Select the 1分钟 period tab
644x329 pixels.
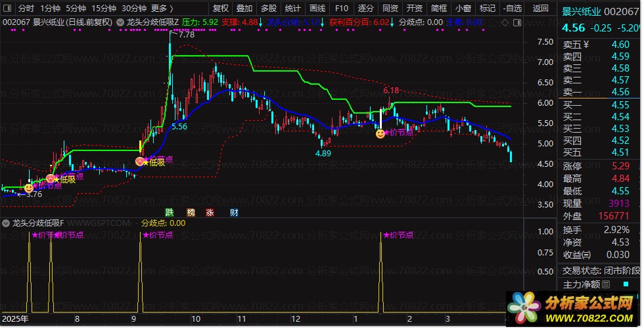coord(51,8)
